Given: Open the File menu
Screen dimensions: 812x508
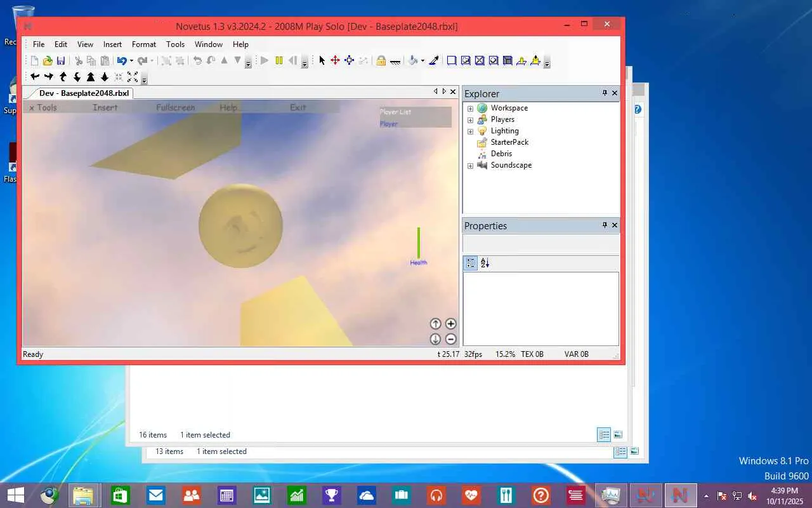Looking at the screenshot, I should coord(39,44).
